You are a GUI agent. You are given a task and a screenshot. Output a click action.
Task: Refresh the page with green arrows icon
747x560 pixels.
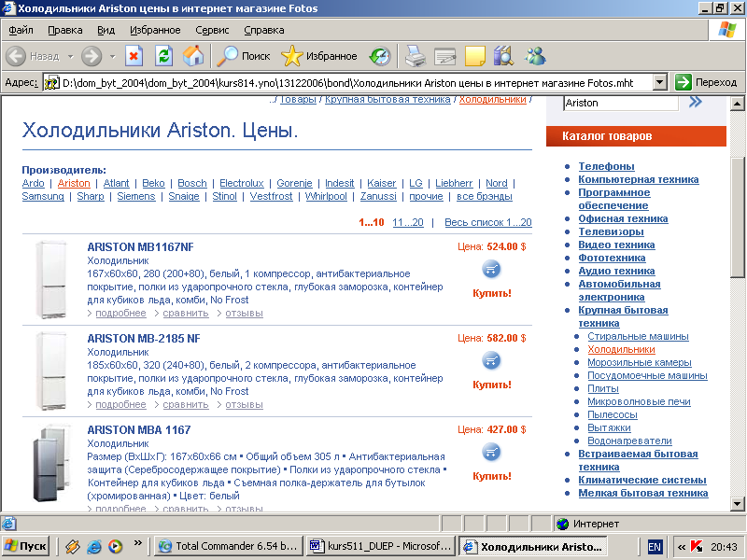coord(163,56)
